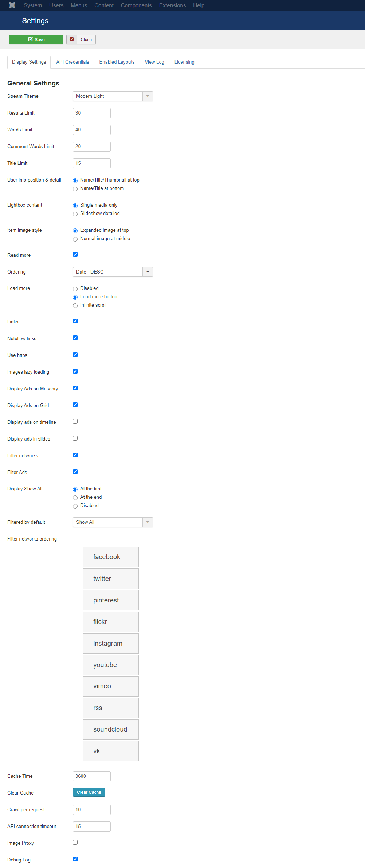Select Display Show All At the end
The height and width of the screenshot is (868, 365).
[75, 498]
